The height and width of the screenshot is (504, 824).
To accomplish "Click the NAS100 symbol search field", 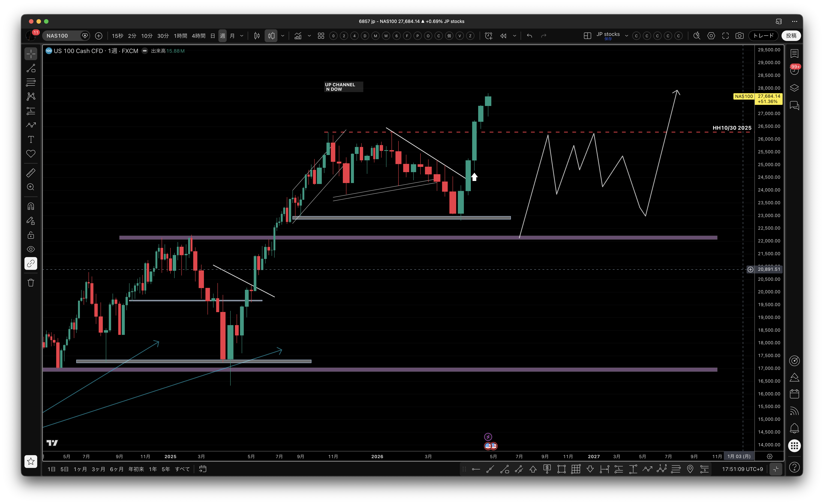I will tap(66, 36).
